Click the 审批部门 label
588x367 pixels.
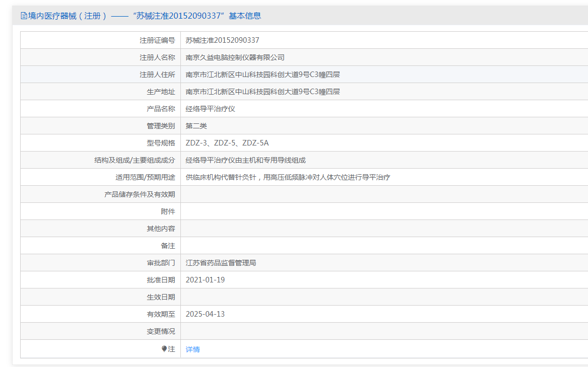click(161, 263)
